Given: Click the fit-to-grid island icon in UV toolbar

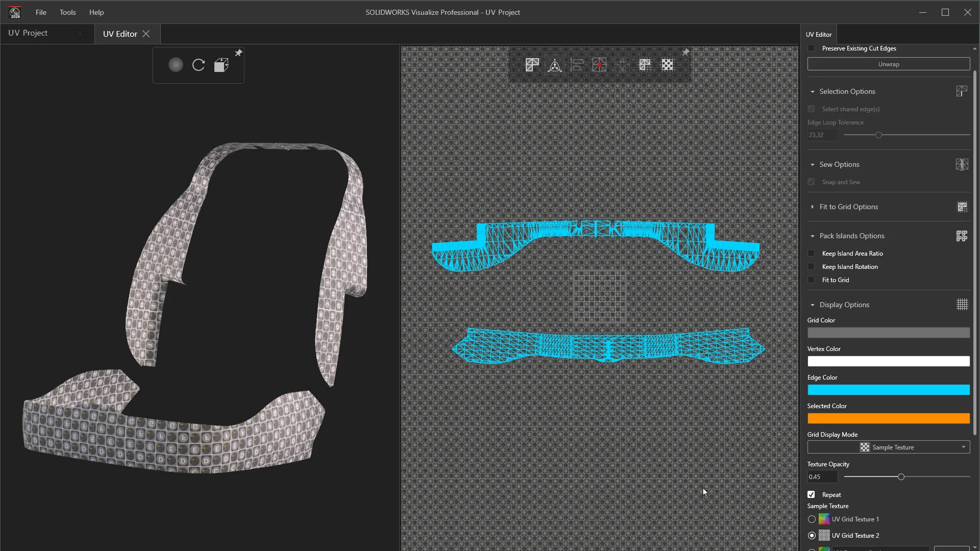Looking at the screenshot, I should [645, 65].
